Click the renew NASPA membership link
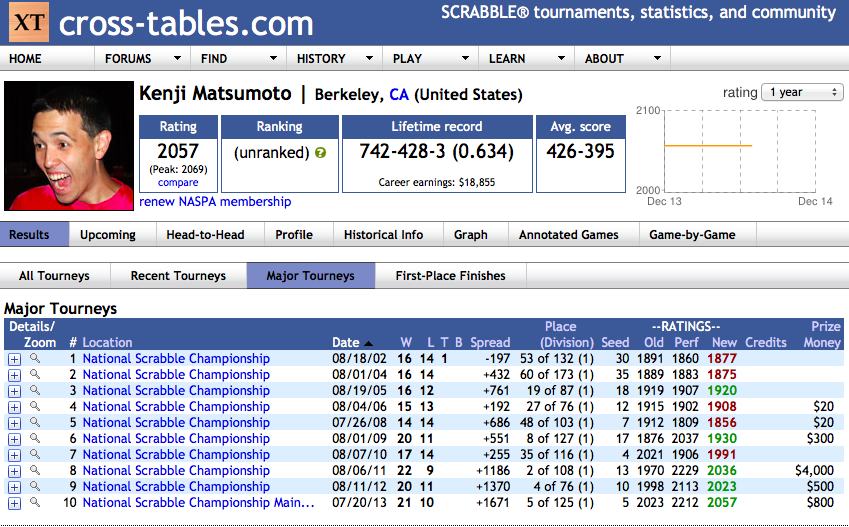Viewport: 849px width, 527px height. [215, 201]
